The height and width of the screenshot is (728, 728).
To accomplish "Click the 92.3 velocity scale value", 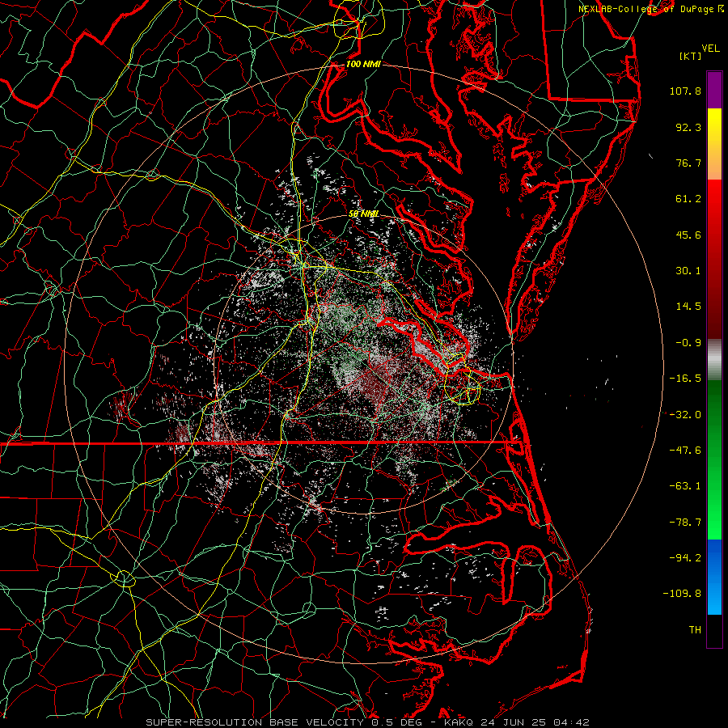I will click(688, 127).
